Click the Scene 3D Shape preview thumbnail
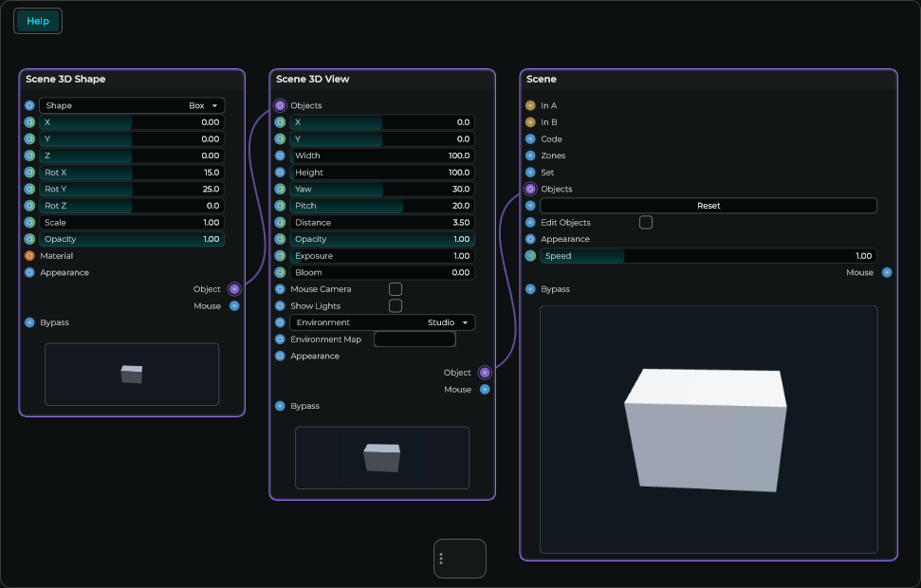This screenshot has width=921, height=588. (x=132, y=375)
